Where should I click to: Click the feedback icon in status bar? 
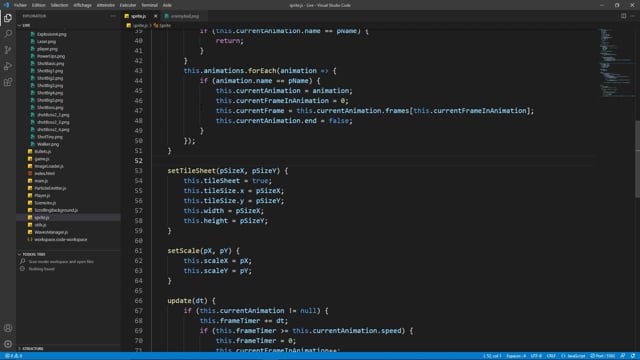[x=623, y=356]
